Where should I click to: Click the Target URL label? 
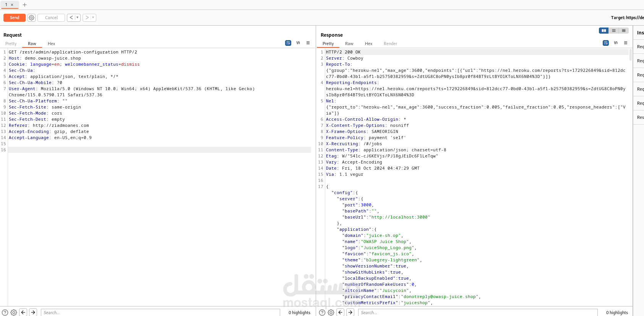(x=627, y=18)
